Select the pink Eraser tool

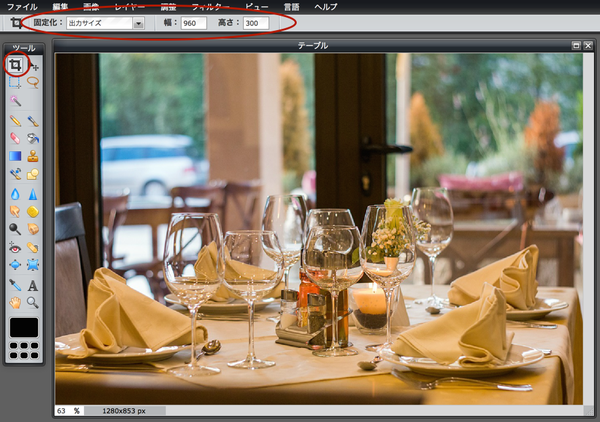(15, 138)
